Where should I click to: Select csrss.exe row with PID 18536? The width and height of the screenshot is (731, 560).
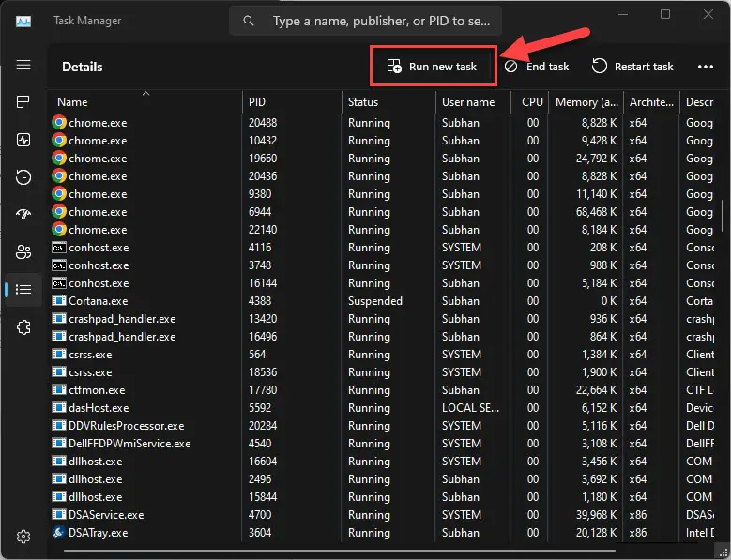coord(381,372)
